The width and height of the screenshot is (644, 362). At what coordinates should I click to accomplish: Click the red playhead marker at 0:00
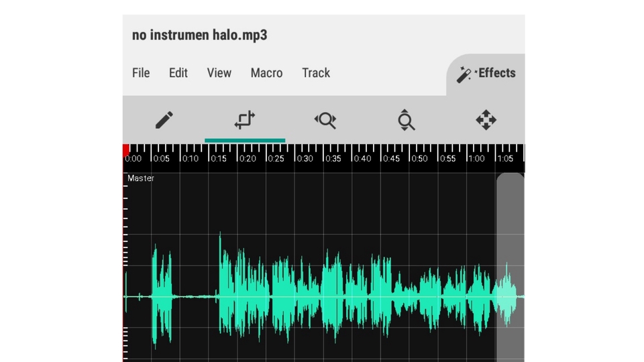(x=126, y=150)
